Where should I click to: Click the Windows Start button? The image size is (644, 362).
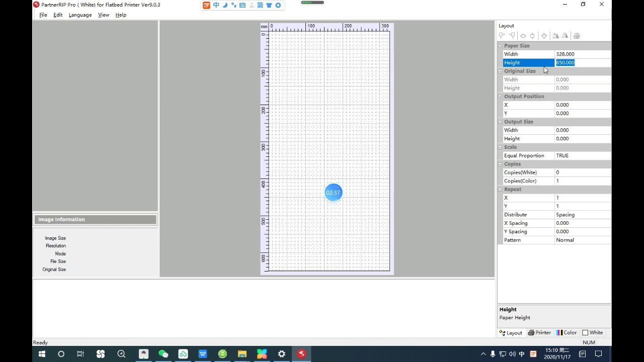click(42, 354)
